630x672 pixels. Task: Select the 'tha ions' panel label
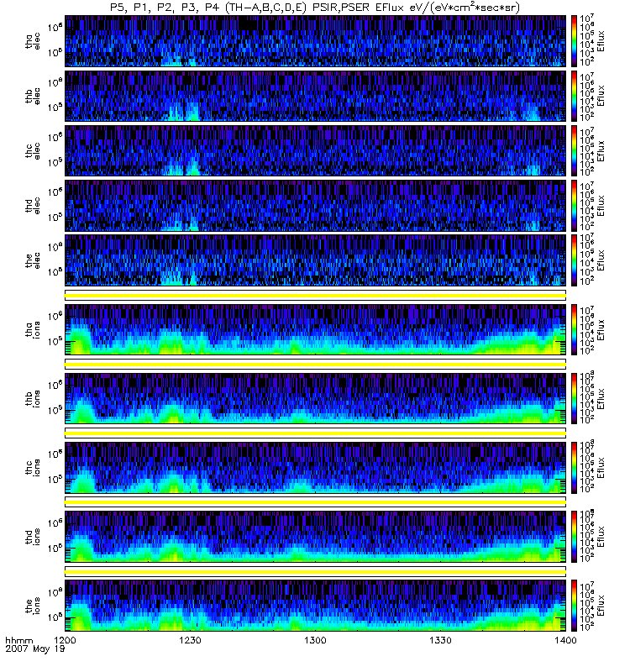coord(33,330)
